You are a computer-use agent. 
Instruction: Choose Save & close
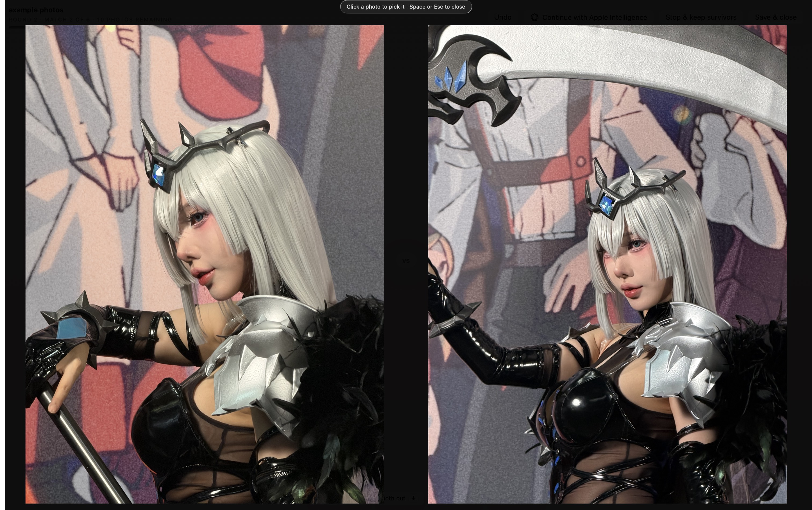pos(775,17)
